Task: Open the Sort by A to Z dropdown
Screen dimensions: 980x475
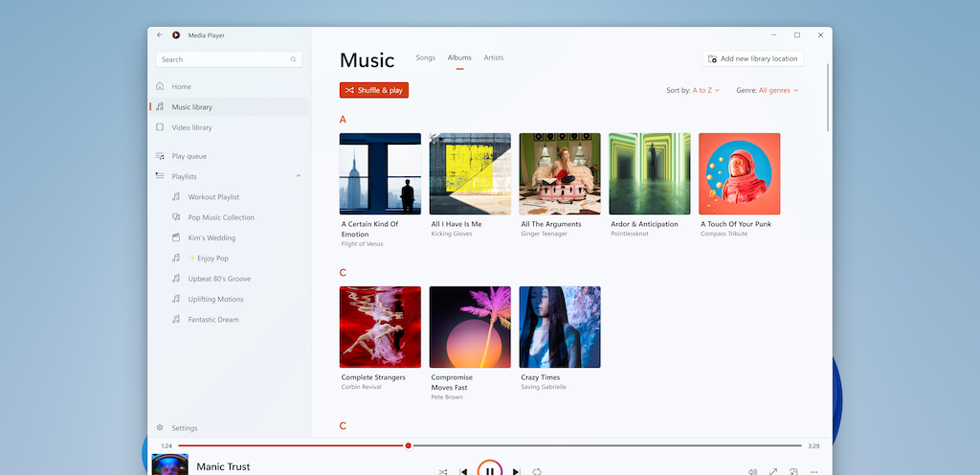Action: pyautogui.click(x=705, y=90)
